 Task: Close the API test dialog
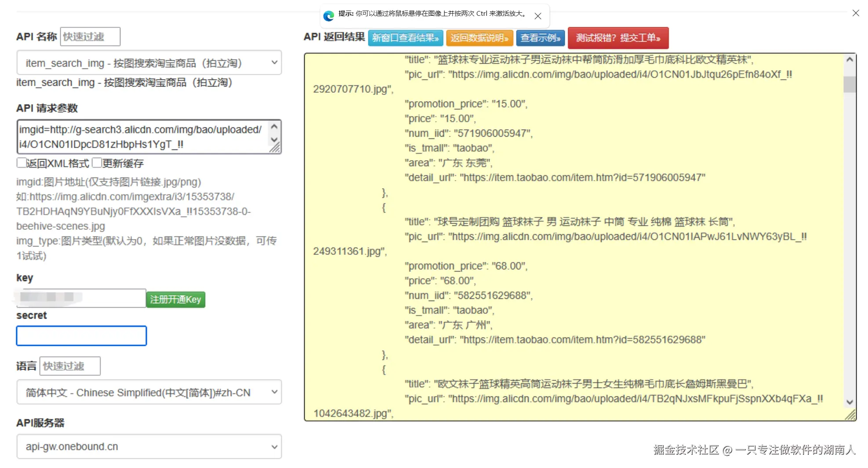click(855, 13)
